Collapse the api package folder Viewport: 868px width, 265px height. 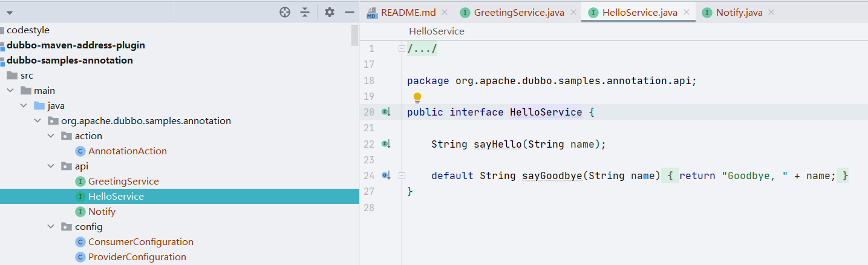pyautogui.click(x=51, y=166)
